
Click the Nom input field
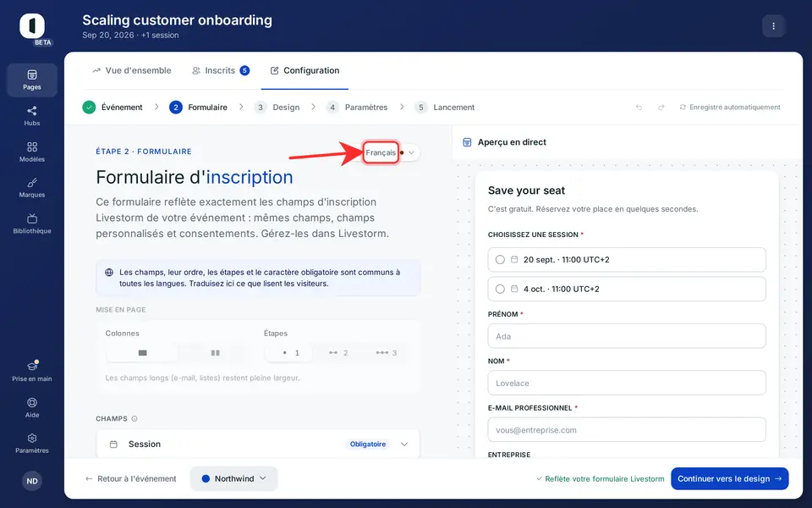pyautogui.click(x=627, y=383)
